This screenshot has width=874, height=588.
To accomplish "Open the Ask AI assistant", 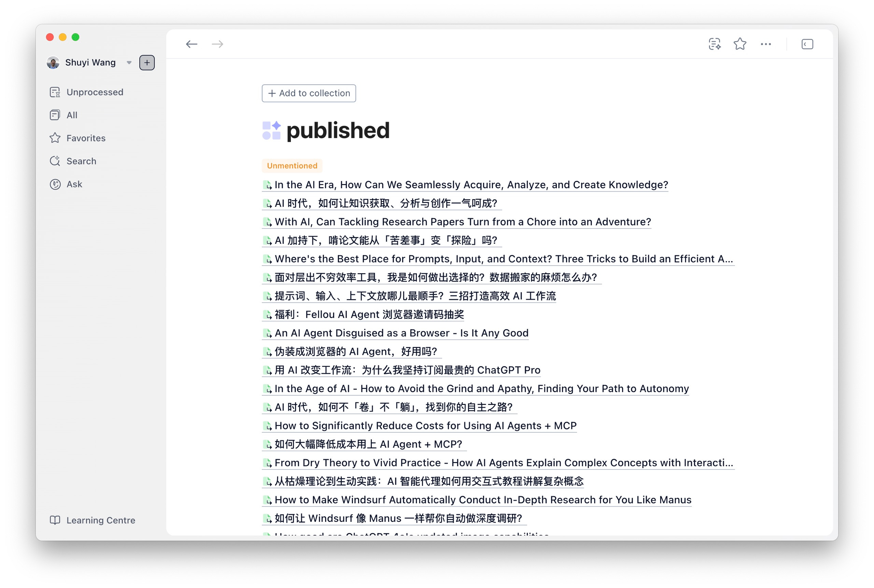I will (74, 184).
